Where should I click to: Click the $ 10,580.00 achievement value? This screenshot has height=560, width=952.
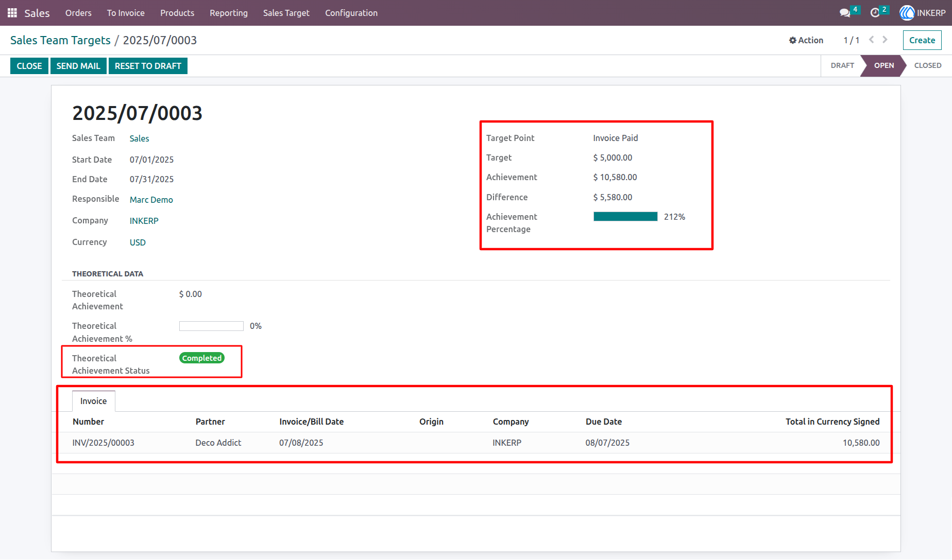(x=615, y=177)
